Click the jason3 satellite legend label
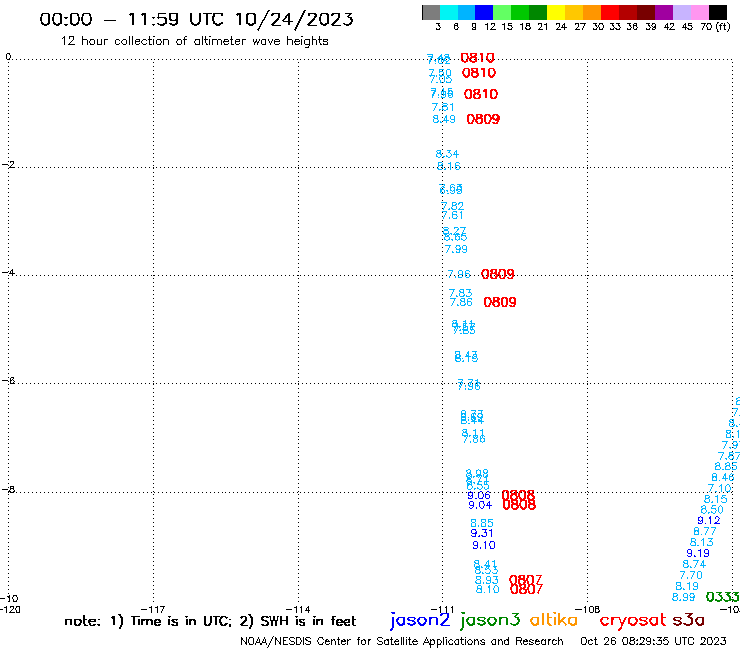Image resolution: width=740 pixels, height=650 pixels. (x=490, y=620)
